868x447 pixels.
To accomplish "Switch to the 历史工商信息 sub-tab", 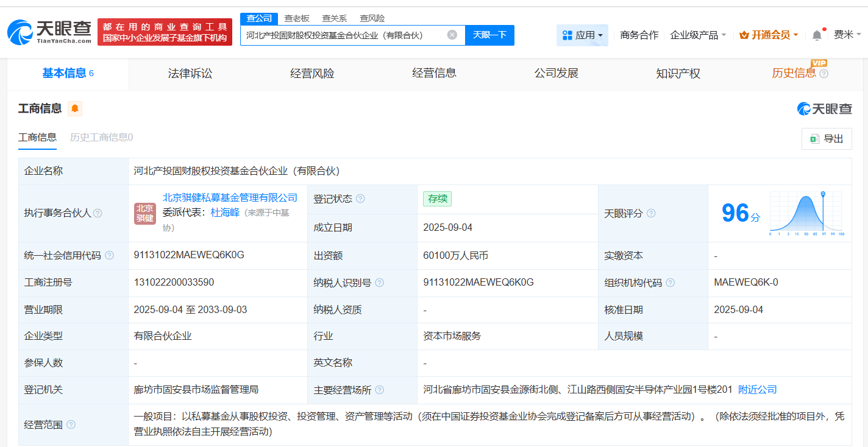I will click(x=101, y=138).
